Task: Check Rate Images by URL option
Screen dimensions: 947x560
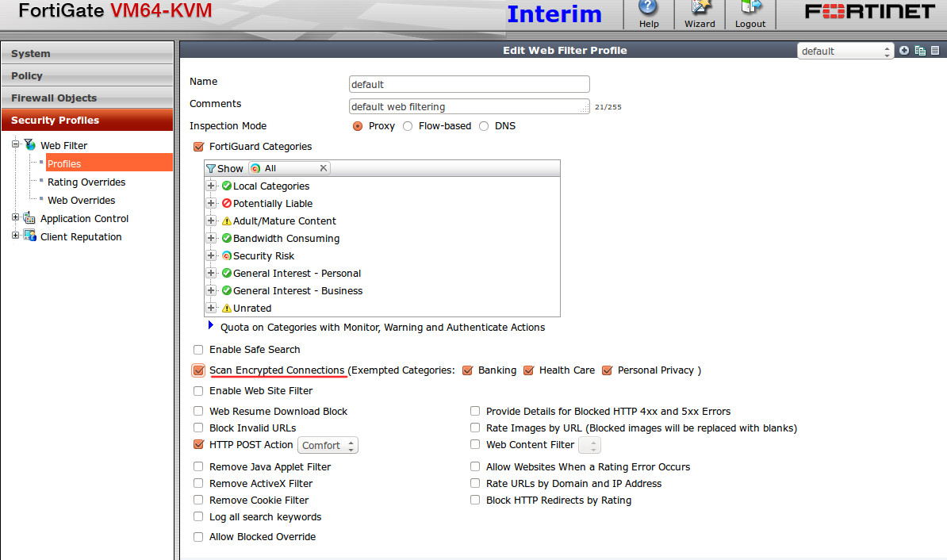Action: click(x=475, y=428)
